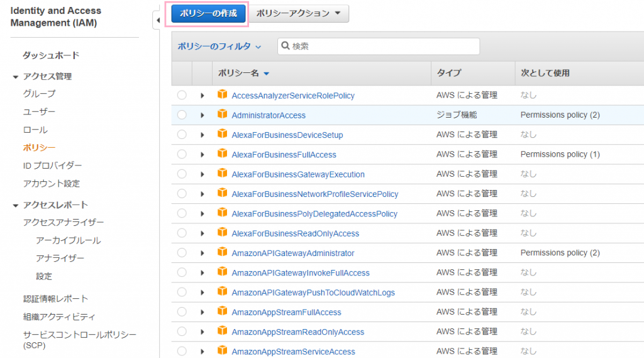Click Permissions policy (1) for AlexaForBusinessFullAccess
The image size is (644, 358).
[x=560, y=155]
